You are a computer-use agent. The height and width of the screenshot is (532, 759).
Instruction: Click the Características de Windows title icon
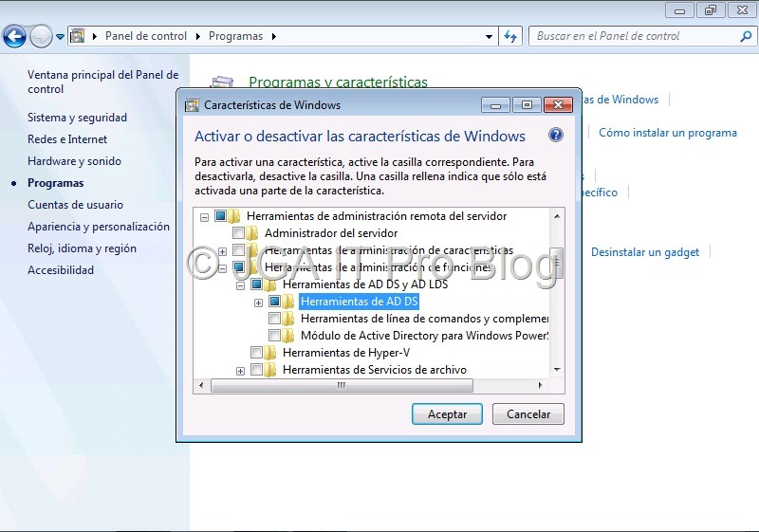pos(192,105)
